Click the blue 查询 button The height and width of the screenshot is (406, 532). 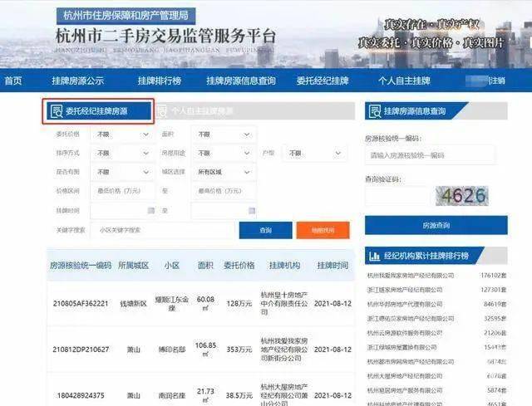266,230
